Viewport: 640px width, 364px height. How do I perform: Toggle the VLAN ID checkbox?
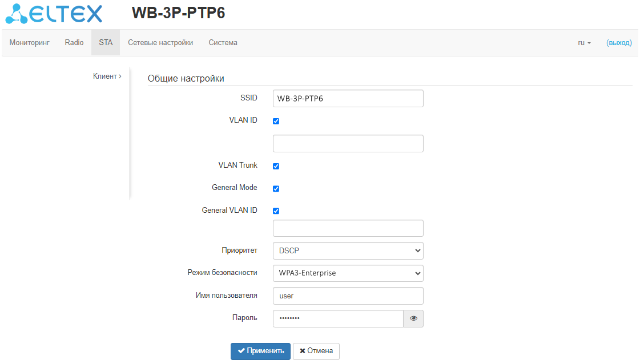point(276,122)
